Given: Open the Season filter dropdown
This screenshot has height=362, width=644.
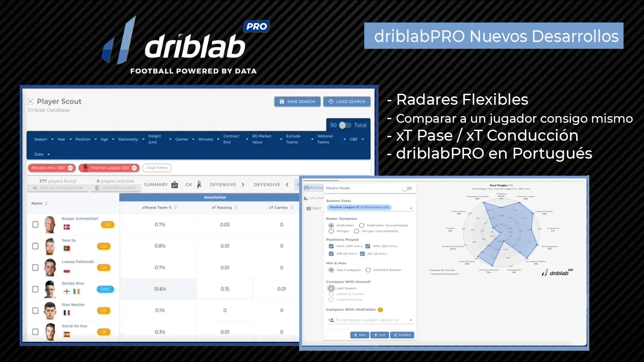Looking at the screenshot, I should point(44,139).
